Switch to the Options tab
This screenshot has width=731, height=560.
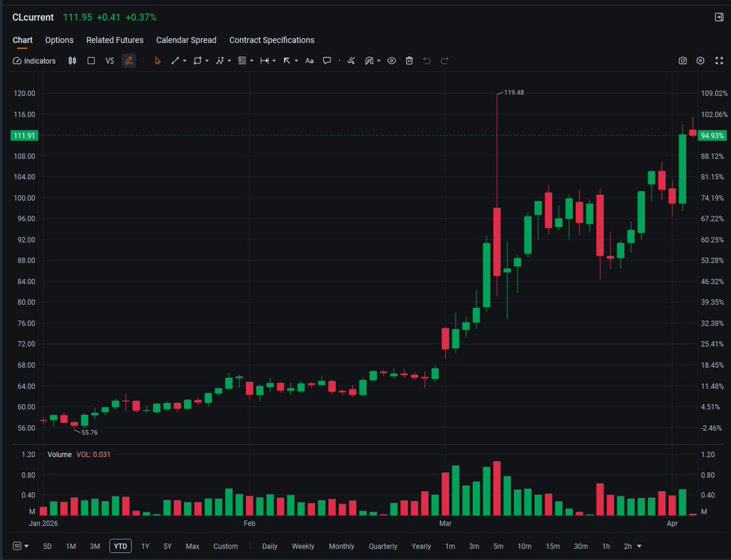(59, 40)
